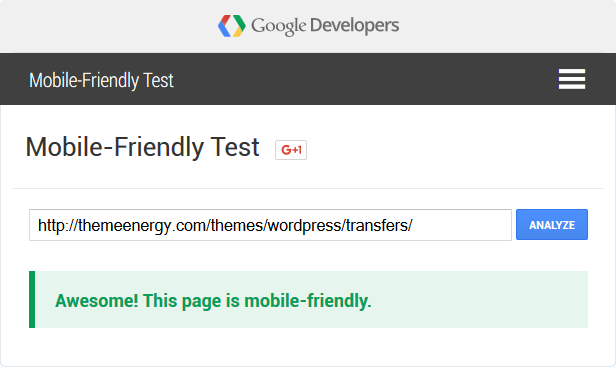Click the word 'Test' in the dark header bar
Screen dimensions: 616x367
click(158, 81)
